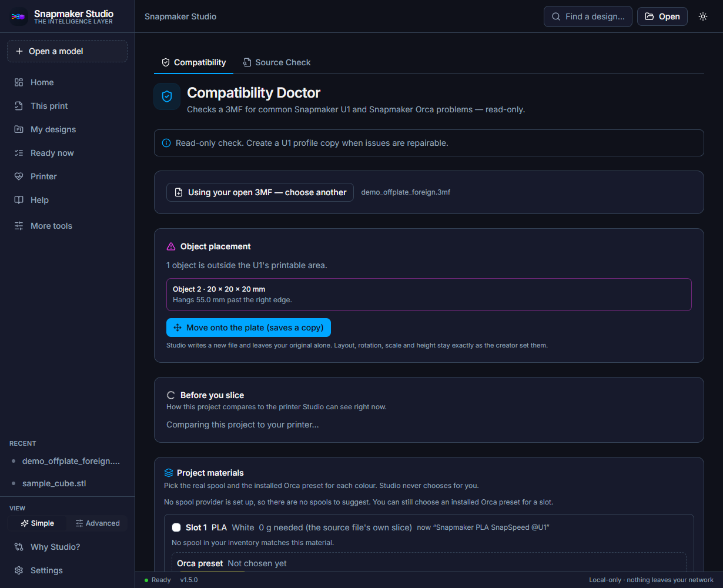
Task: Select the Object 2 placement issue row
Action: pos(429,294)
